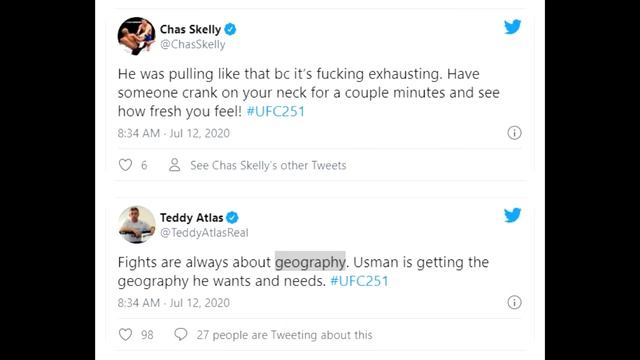The height and width of the screenshot is (360, 640).
Task: Visit the @ChasSkelly handle
Action: [193, 44]
